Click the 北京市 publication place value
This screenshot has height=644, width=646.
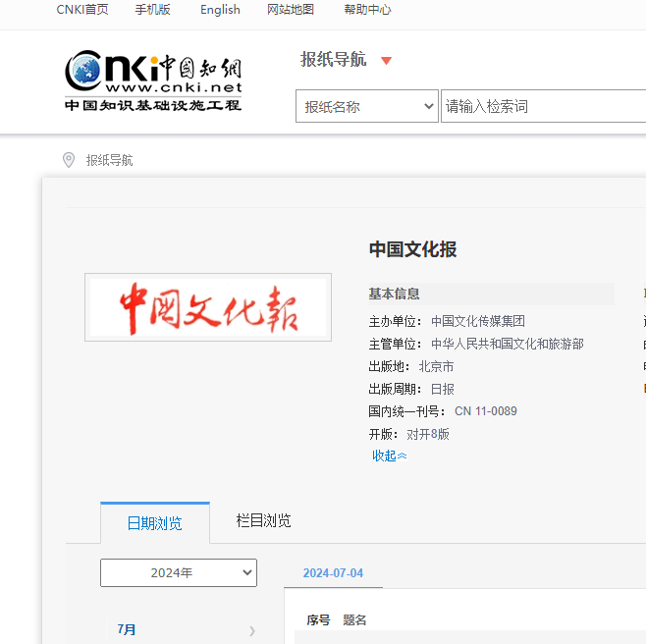436,367
